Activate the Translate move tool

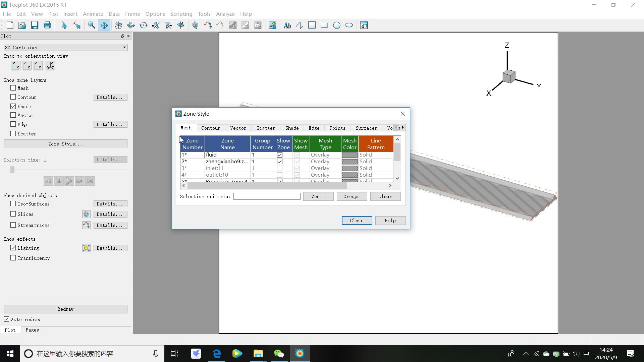coord(104,25)
